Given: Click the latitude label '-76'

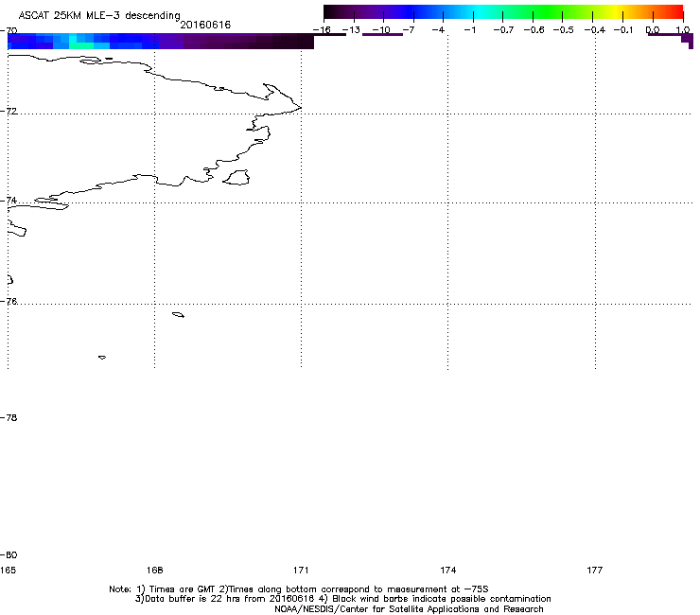Looking at the screenshot, I should [x=9, y=302].
